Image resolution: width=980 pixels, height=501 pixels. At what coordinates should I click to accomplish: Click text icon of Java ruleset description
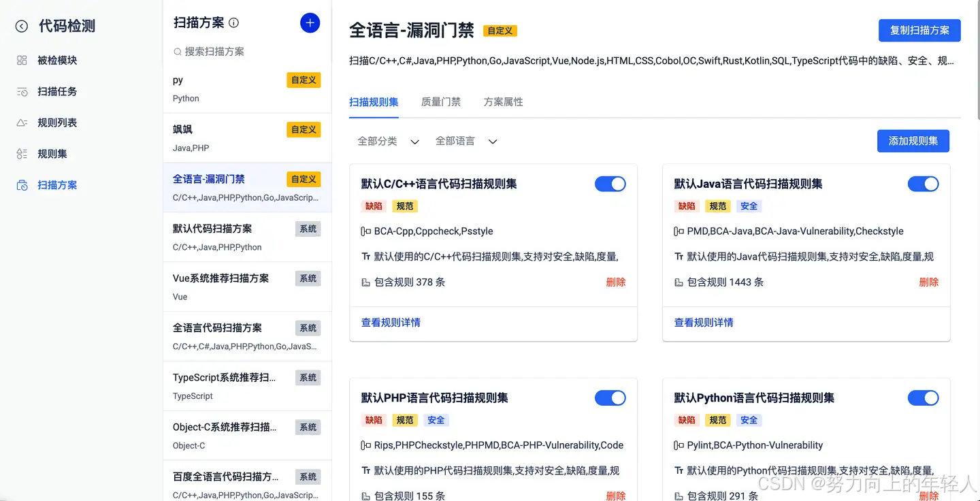tap(679, 257)
